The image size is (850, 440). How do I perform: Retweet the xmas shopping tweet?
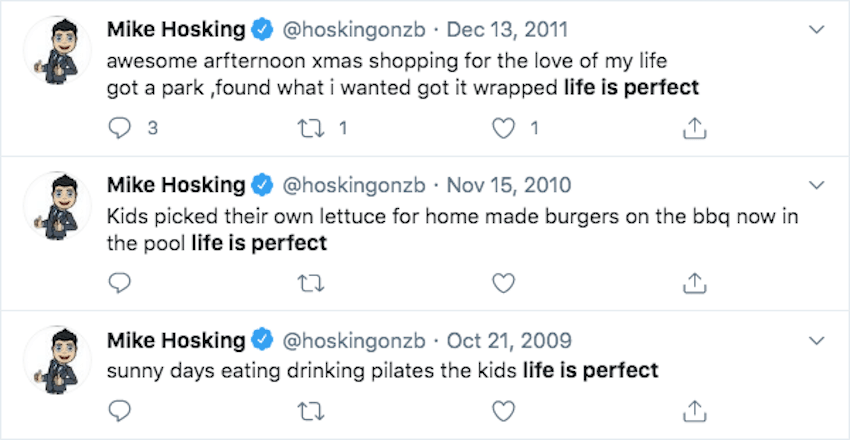313,127
